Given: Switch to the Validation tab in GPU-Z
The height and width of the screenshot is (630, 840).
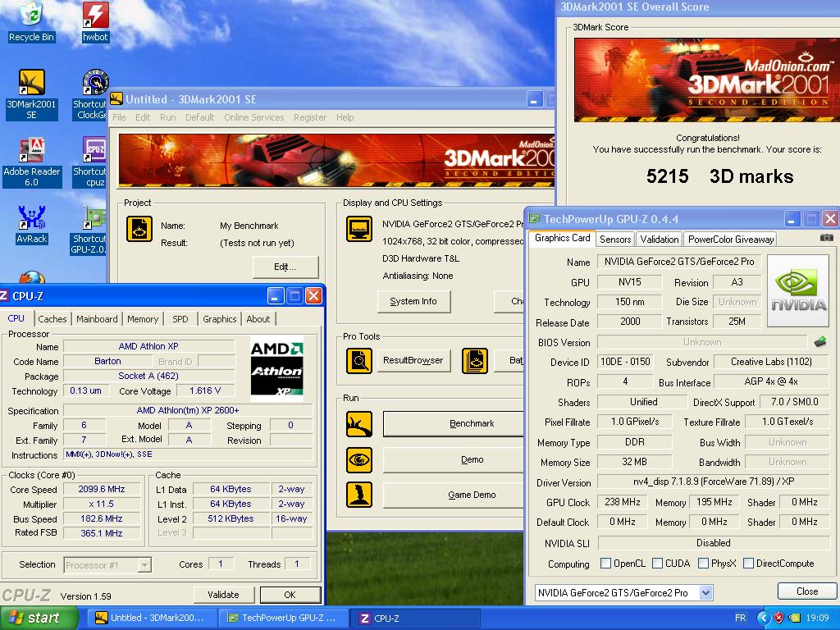Looking at the screenshot, I should pyautogui.click(x=659, y=240).
